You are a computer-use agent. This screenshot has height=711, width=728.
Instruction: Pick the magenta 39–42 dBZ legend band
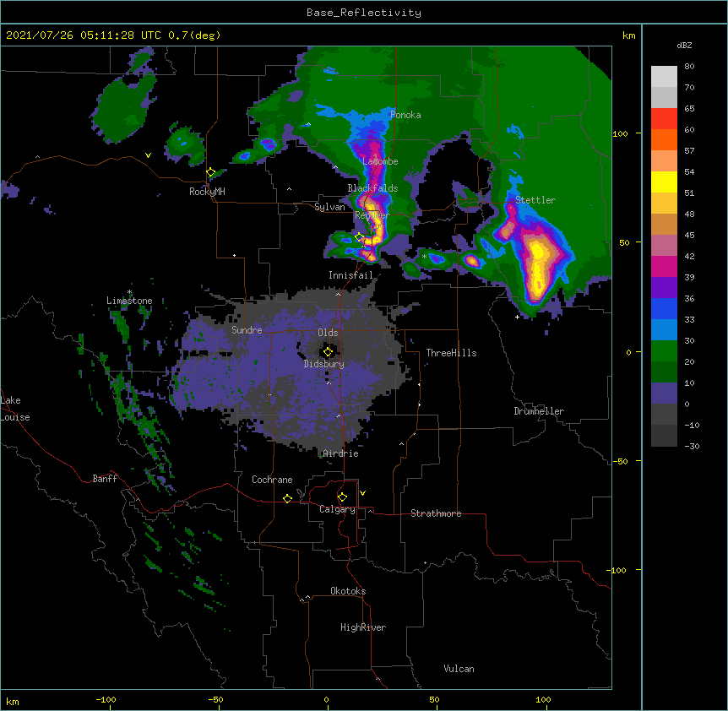664,266
